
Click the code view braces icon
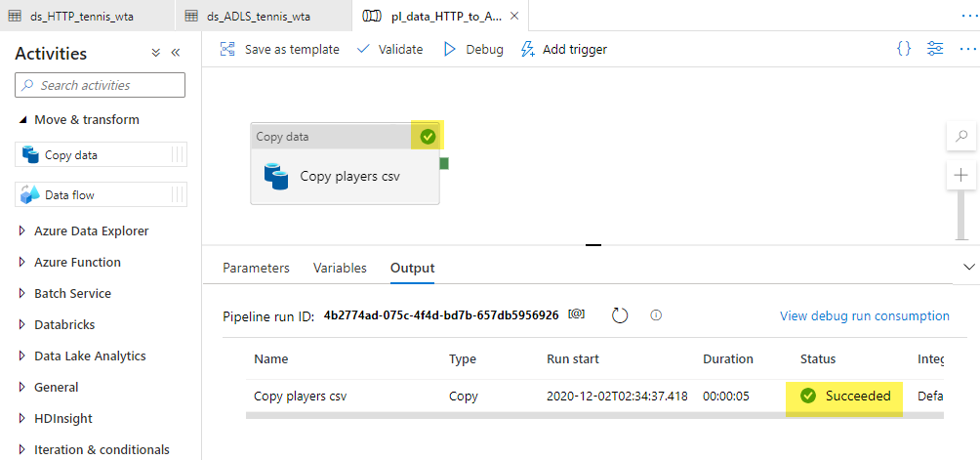coord(903,49)
